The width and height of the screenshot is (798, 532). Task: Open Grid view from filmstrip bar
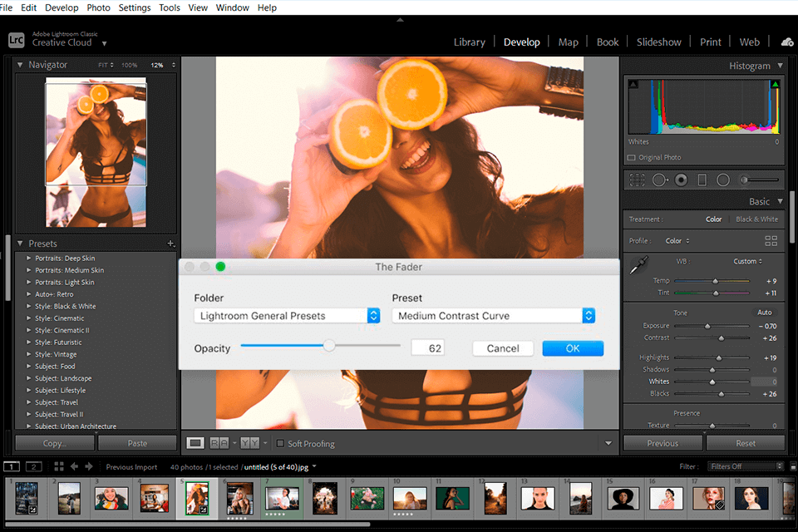click(59, 466)
